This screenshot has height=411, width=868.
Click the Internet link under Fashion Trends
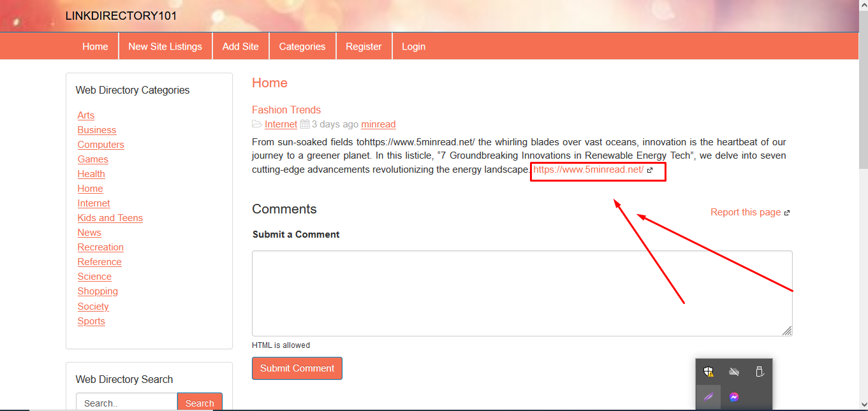pos(281,124)
